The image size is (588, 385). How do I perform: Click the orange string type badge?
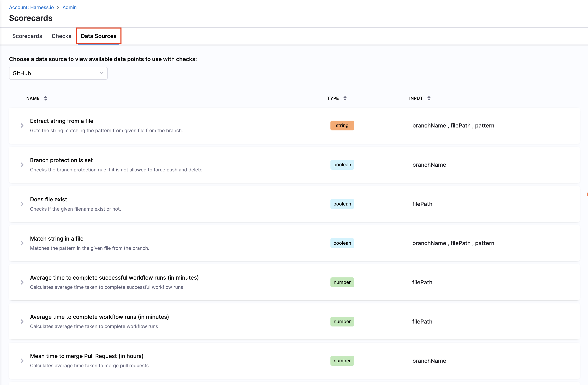[342, 126]
